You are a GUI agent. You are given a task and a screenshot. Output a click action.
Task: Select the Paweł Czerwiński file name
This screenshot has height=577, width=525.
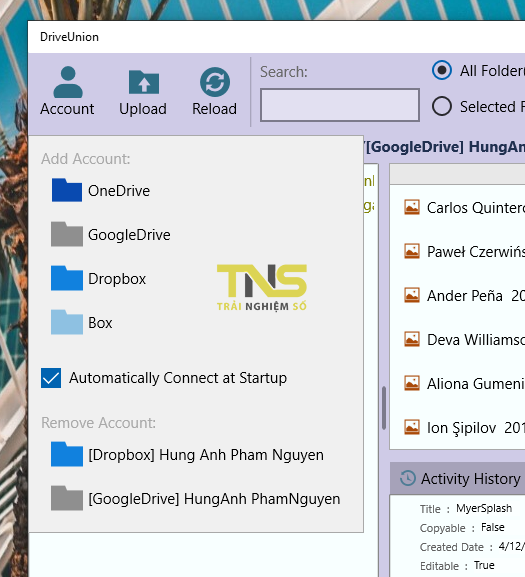476,252
